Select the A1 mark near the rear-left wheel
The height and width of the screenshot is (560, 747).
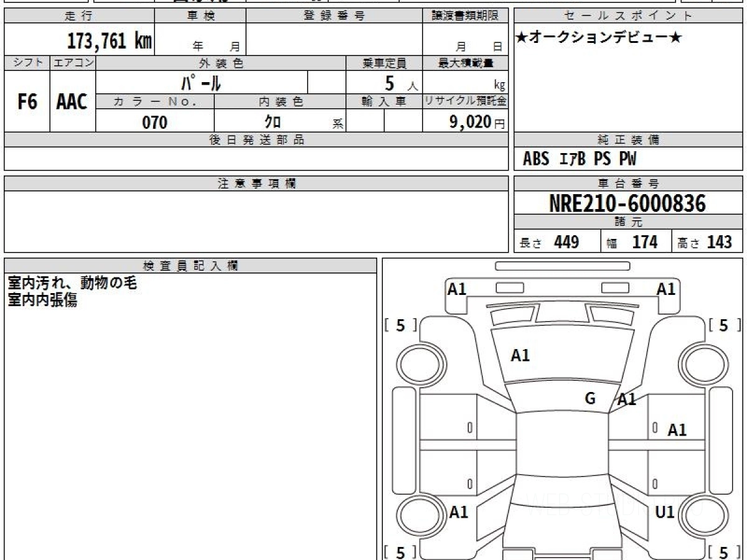tap(459, 512)
